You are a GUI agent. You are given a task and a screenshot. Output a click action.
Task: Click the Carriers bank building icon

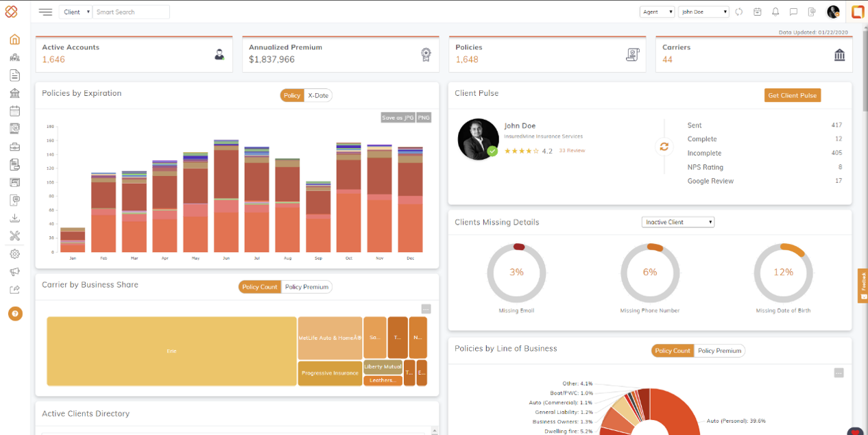point(840,55)
